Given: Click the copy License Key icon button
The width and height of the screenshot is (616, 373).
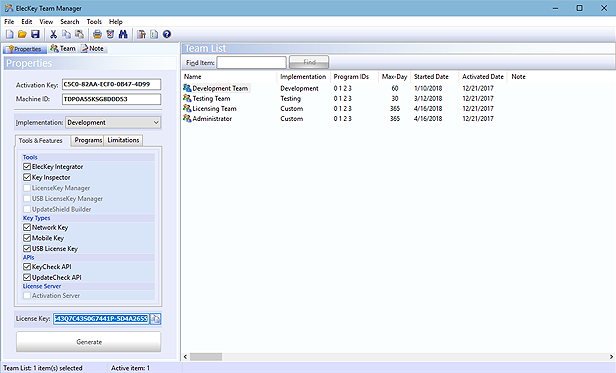Looking at the screenshot, I should coord(156,319).
